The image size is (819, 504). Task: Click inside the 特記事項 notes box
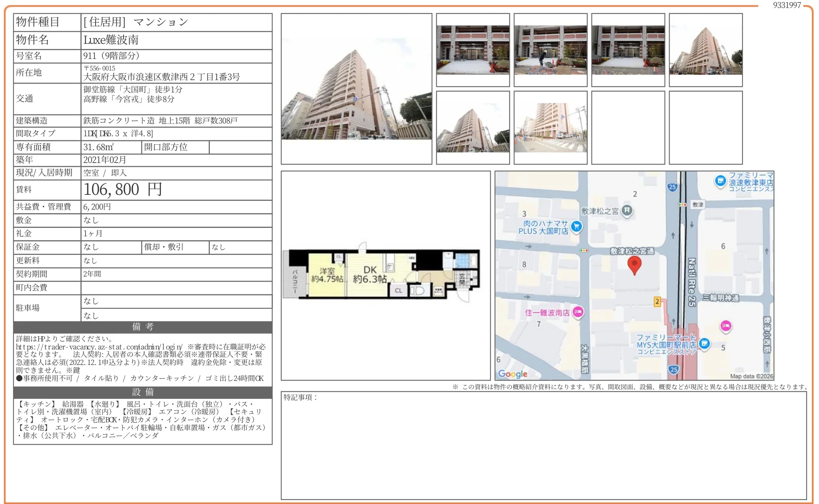coord(543,445)
